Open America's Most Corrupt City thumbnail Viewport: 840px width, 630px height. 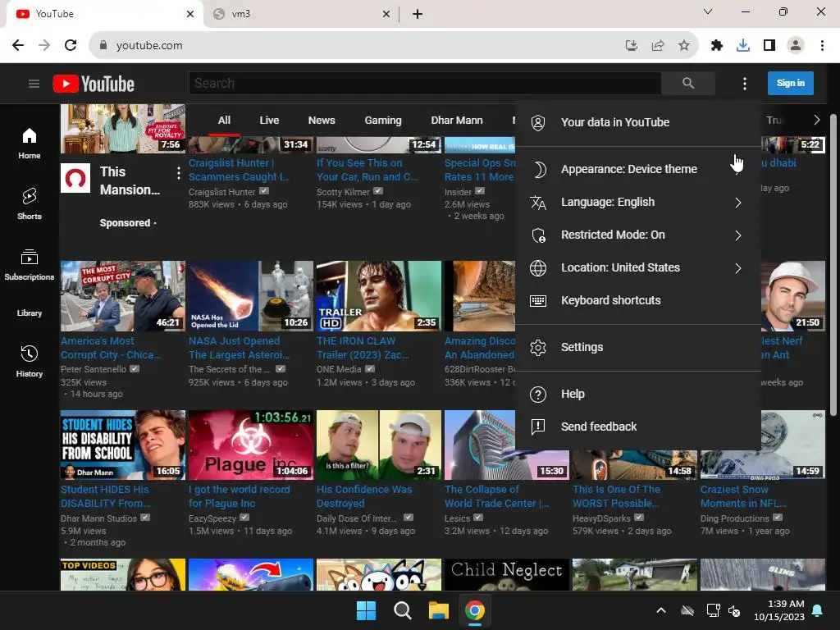pyautogui.click(x=123, y=295)
